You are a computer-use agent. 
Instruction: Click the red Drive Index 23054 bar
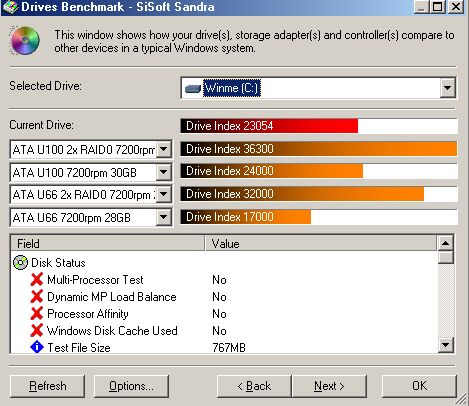269,126
